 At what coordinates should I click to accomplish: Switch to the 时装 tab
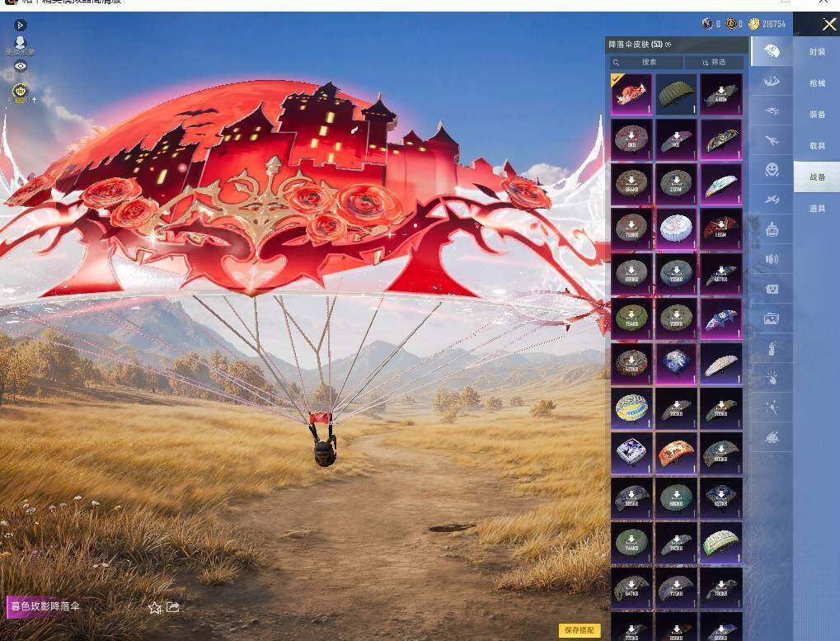pyautogui.click(x=817, y=52)
